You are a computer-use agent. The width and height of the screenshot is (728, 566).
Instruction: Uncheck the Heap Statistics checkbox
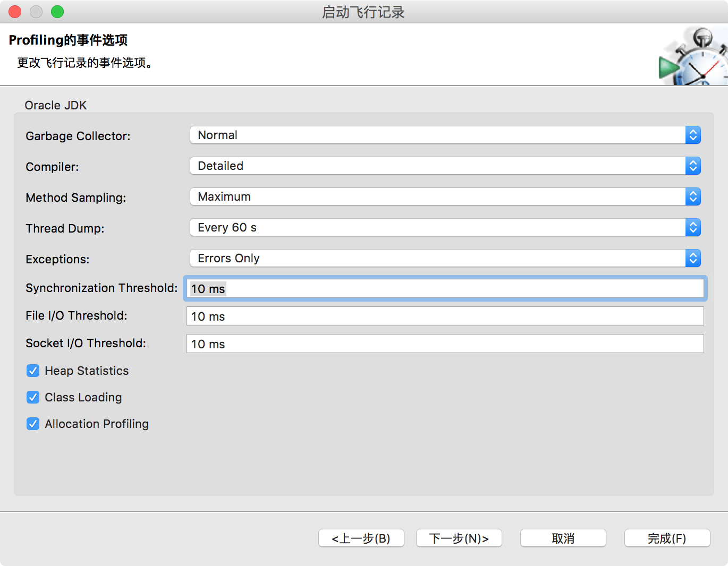tap(33, 371)
